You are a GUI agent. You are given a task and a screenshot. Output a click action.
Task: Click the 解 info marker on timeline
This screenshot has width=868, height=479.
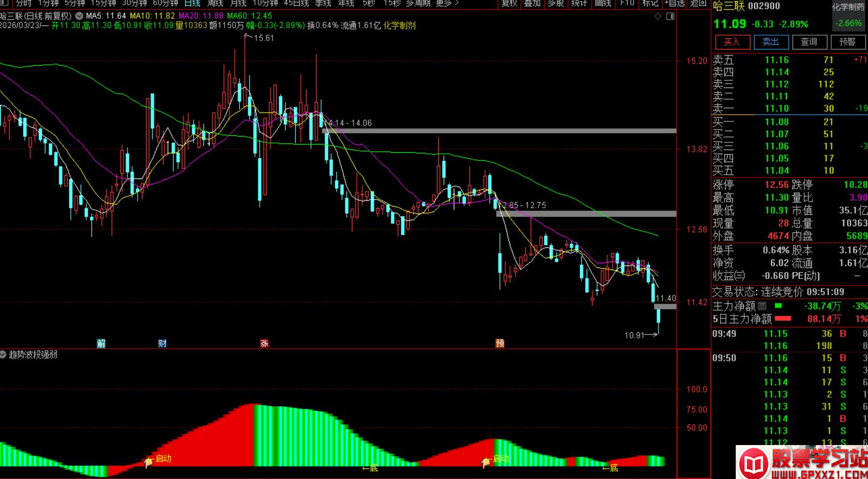point(101,343)
